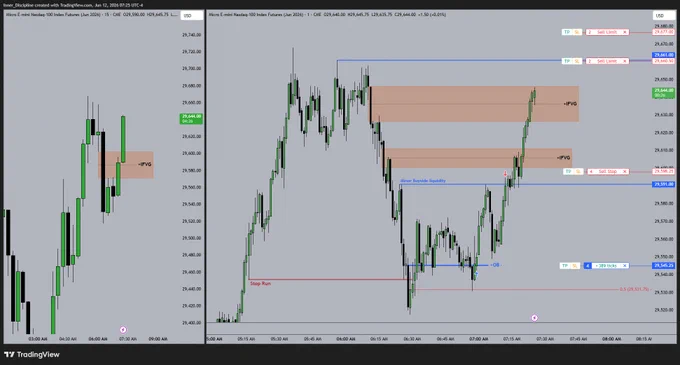Select the Sell Stop order label
The height and width of the screenshot is (365, 680).
pos(608,172)
